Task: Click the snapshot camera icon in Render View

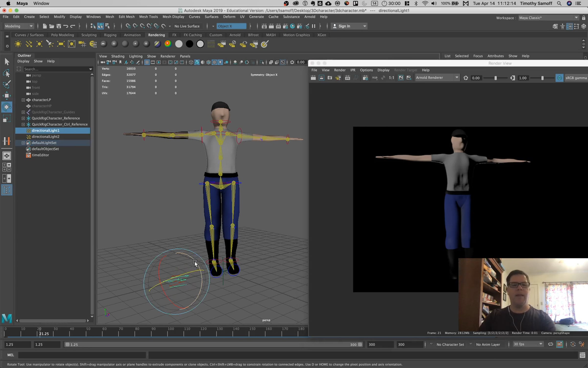Action: click(x=330, y=78)
